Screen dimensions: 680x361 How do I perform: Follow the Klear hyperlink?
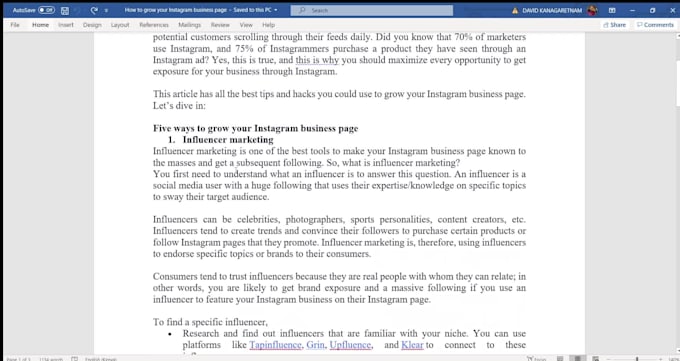pos(412,345)
